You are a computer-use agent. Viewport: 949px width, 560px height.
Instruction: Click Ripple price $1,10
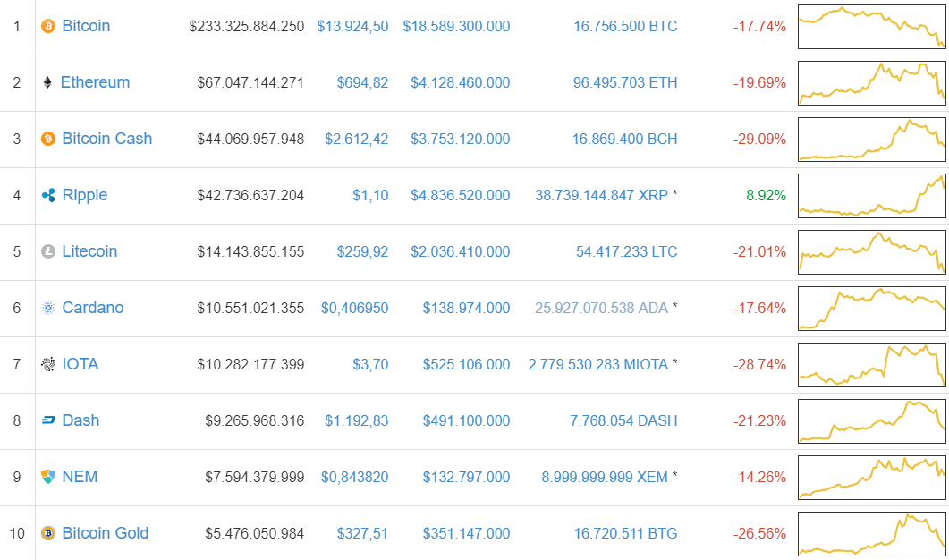pyautogui.click(x=370, y=195)
